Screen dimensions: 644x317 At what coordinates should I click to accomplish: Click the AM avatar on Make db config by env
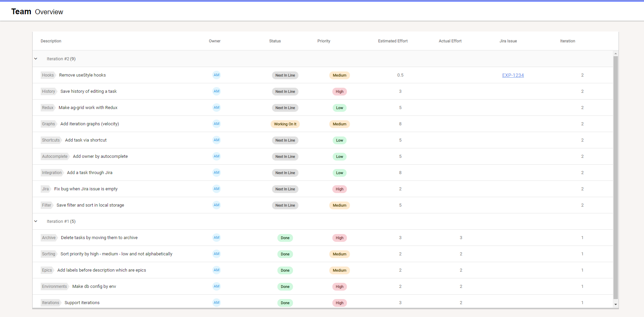click(216, 287)
